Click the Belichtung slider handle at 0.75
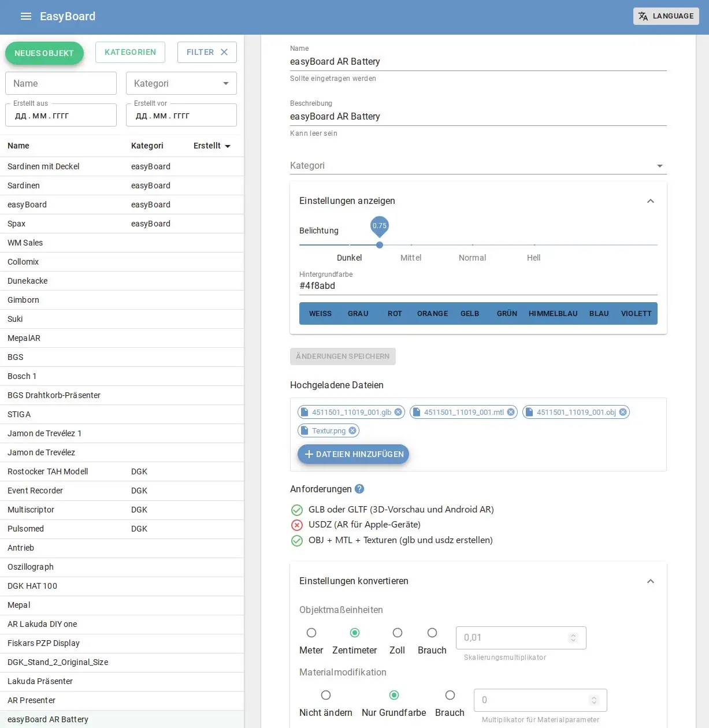The width and height of the screenshot is (709, 728). tap(380, 245)
